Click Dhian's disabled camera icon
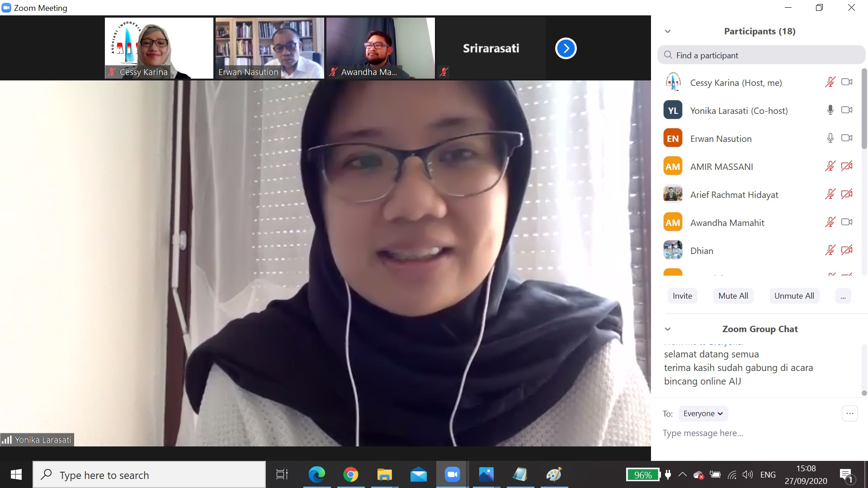868x488 pixels. coord(846,250)
